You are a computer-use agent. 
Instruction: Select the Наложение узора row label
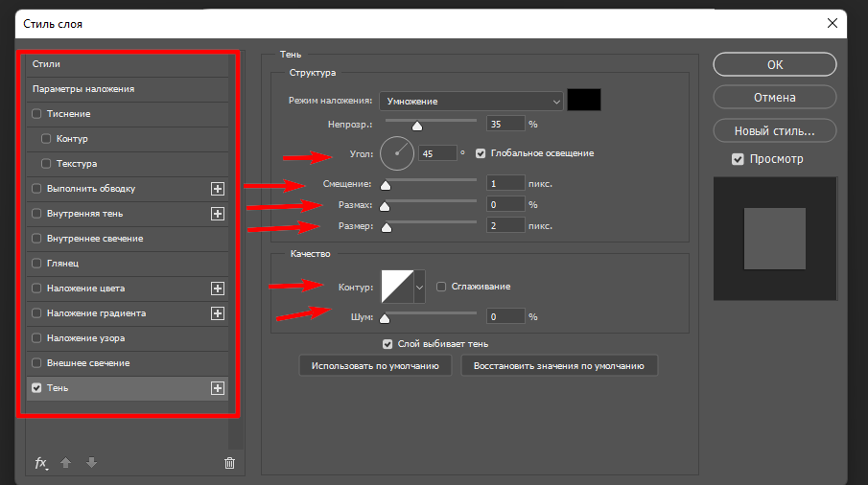click(85, 338)
